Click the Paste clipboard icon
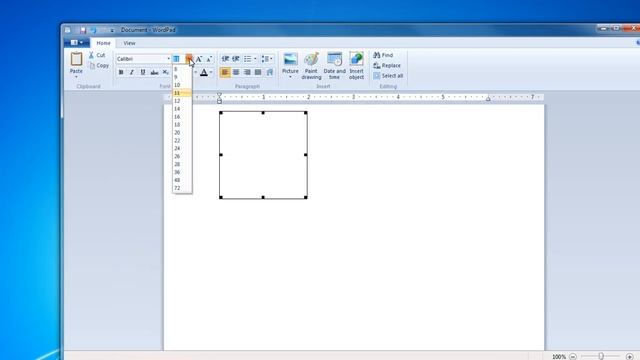640x360 pixels. 76,59
